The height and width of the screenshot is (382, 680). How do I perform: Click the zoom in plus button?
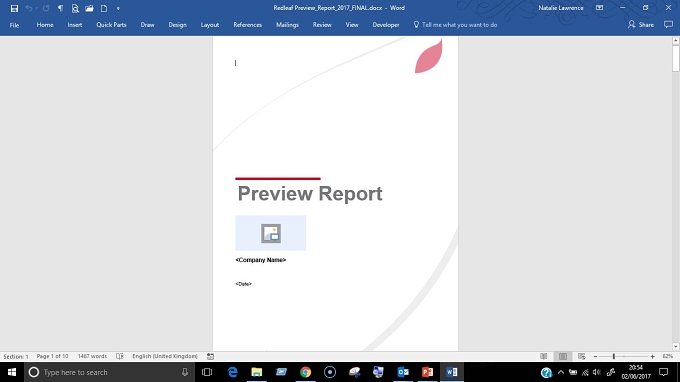tap(652, 356)
